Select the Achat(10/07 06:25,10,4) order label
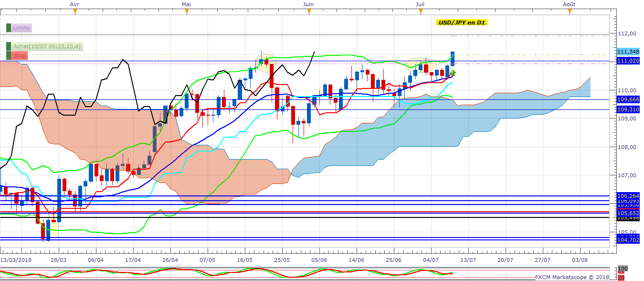The width and height of the screenshot is (644, 281). [x=47, y=46]
